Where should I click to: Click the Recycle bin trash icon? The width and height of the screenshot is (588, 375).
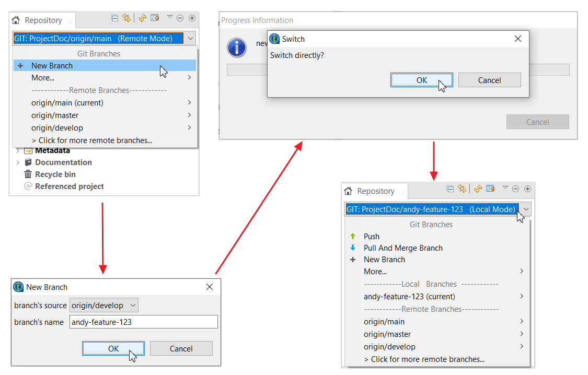[x=28, y=174]
